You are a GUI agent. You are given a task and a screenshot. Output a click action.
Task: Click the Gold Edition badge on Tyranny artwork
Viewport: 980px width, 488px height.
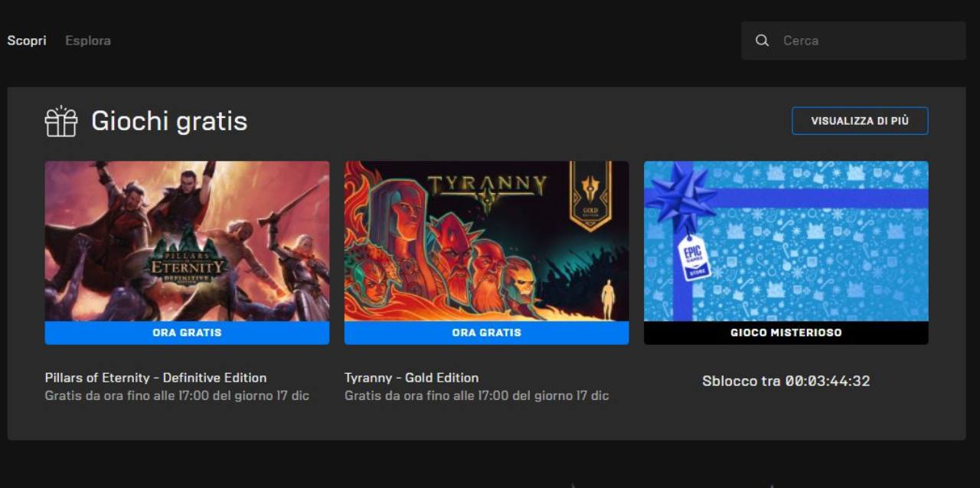coord(590,196)
